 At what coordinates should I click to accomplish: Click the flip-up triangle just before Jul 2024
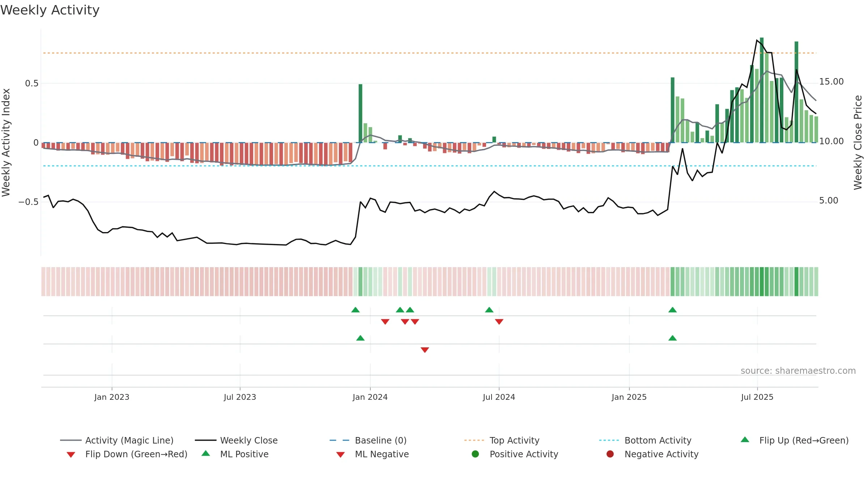(489, 310)
